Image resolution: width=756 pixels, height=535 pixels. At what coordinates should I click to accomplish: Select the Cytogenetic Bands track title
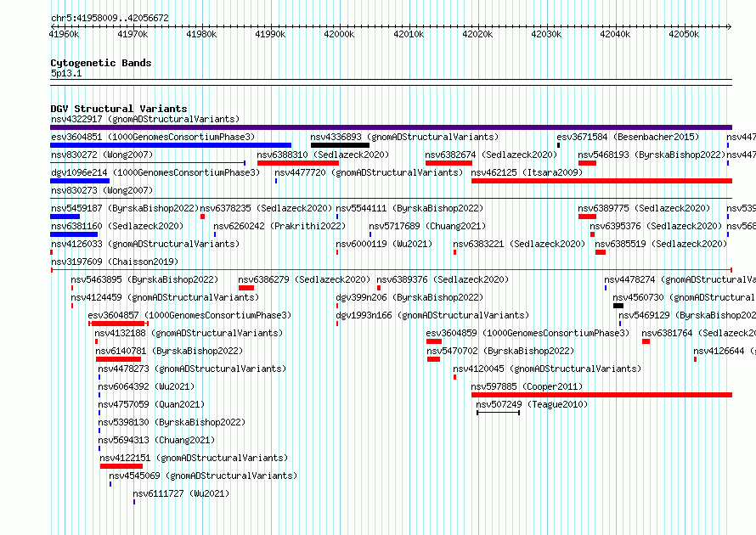click(101, 63)
